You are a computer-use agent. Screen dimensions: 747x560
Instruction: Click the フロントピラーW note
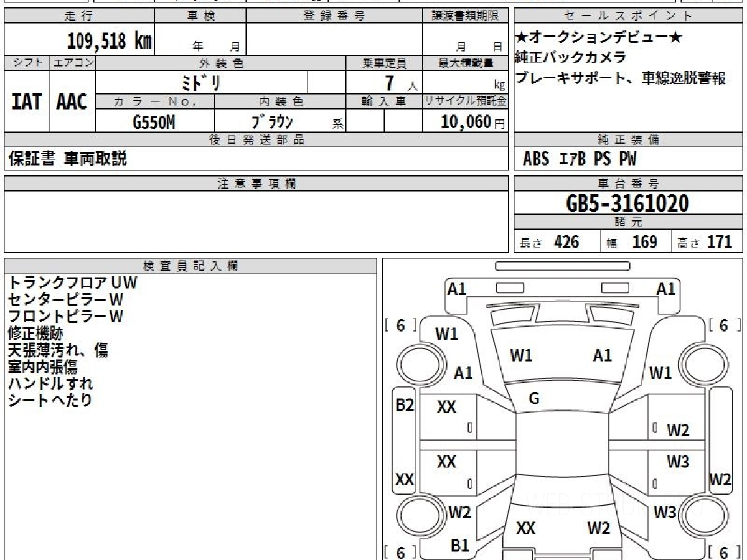(65, 316)
